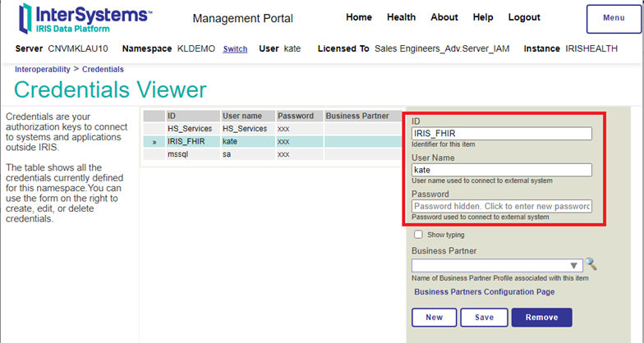This screenshot has height=343, width=644.
Task: Click the hidden Password field
Action: pos(501,207)
